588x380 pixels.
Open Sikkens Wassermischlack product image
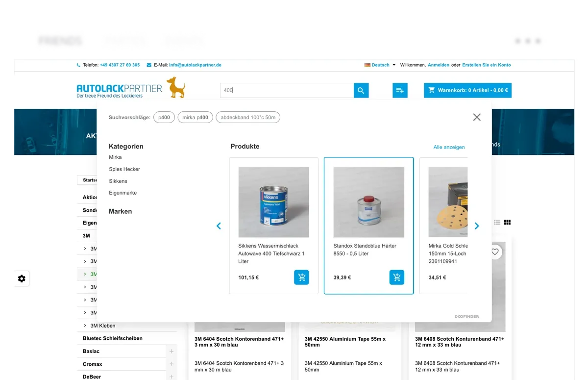[x=273, y=202]
